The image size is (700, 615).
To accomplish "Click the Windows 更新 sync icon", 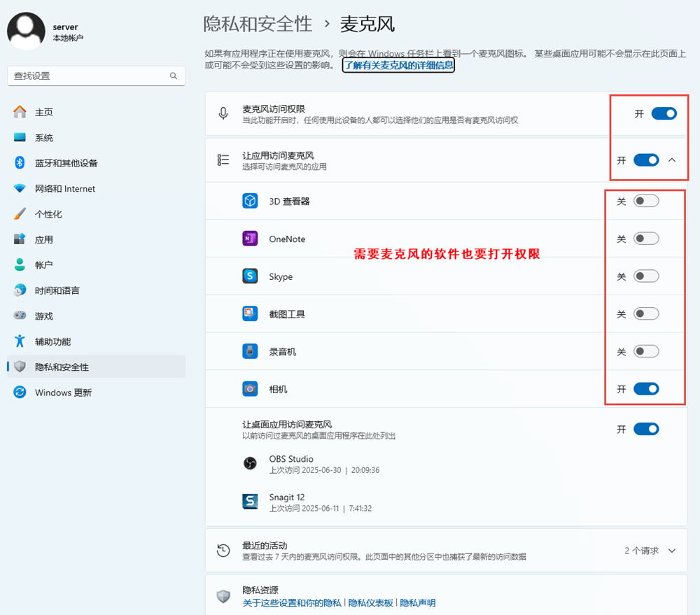I will click(20, 393).
